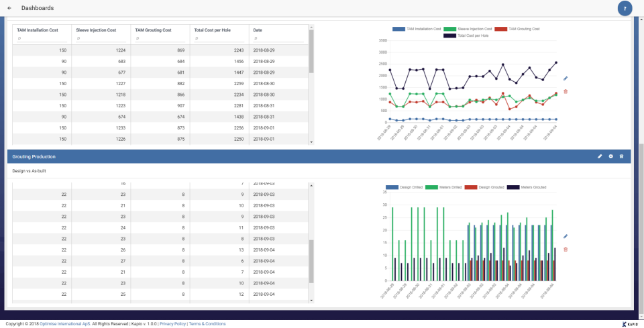Edit the Design vs As-built bar chart

pyautogui.click(x=566, y=236)
